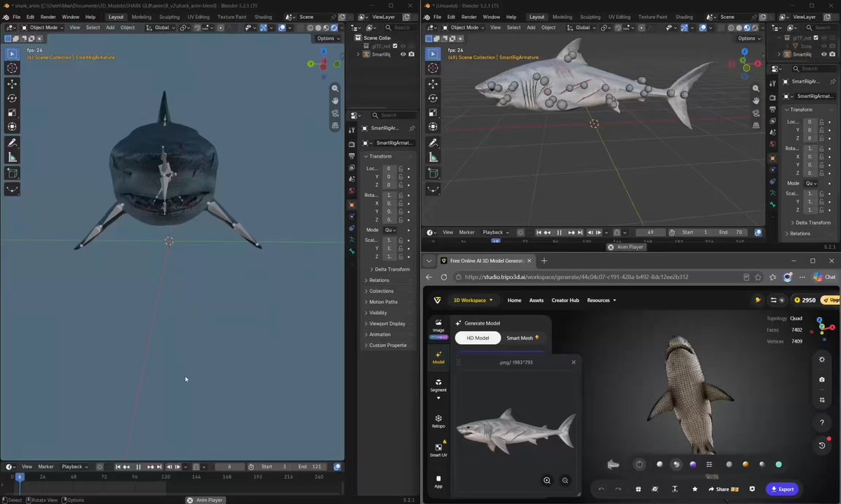Select the Annotate tool in left Blender window

coord(12,143)
